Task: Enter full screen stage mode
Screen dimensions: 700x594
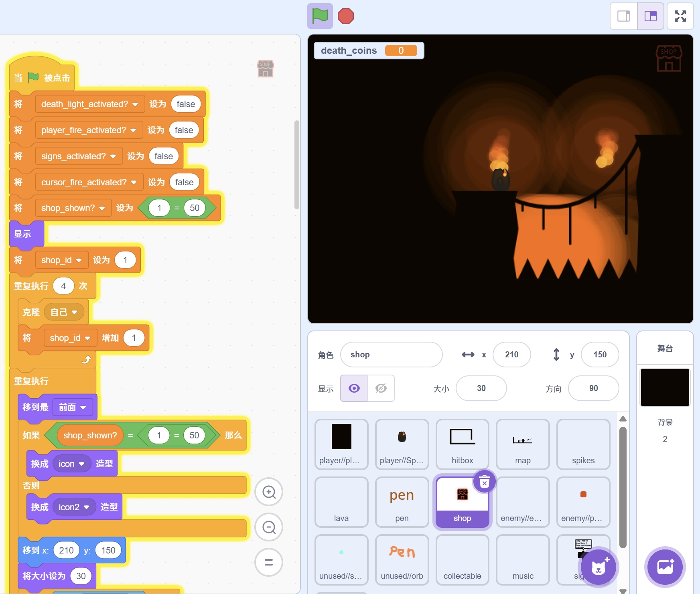Action: tap(680, 16)
